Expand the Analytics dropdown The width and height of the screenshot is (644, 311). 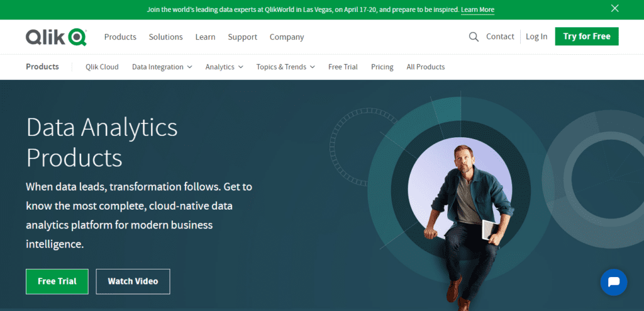click(224, 67)
